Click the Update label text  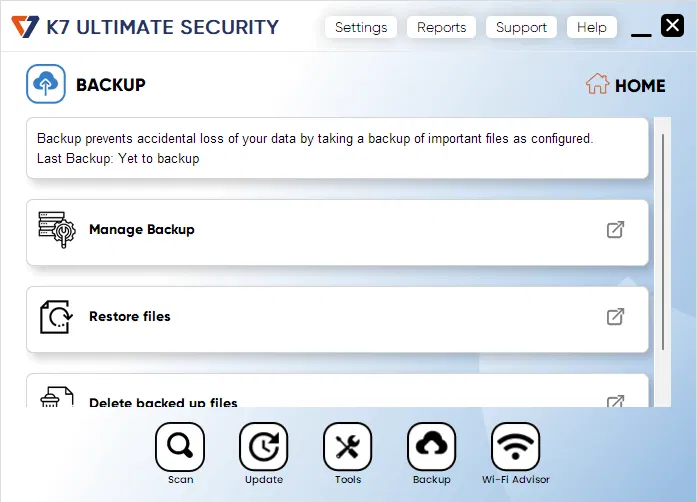[x=264, y=480]
